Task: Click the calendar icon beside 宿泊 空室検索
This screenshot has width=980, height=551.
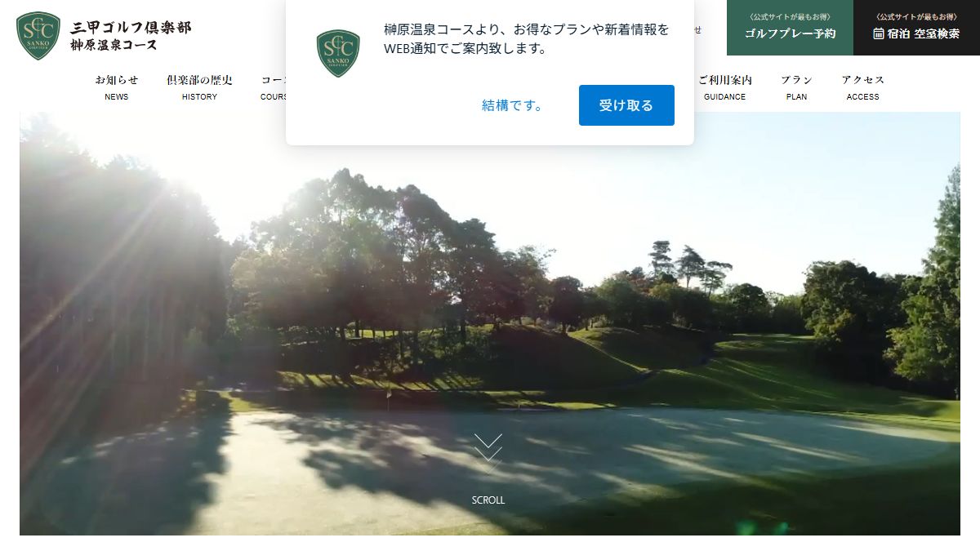Action: coord(879,33)
